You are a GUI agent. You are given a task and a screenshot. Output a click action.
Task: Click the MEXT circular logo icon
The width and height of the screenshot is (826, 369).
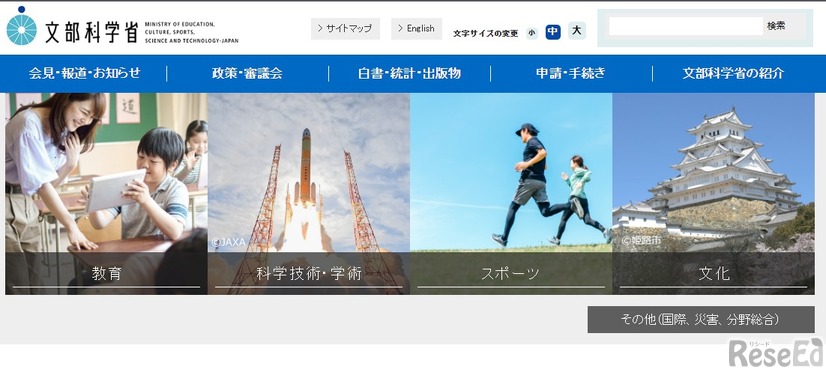pyautogui.click(x=22, y=26)
